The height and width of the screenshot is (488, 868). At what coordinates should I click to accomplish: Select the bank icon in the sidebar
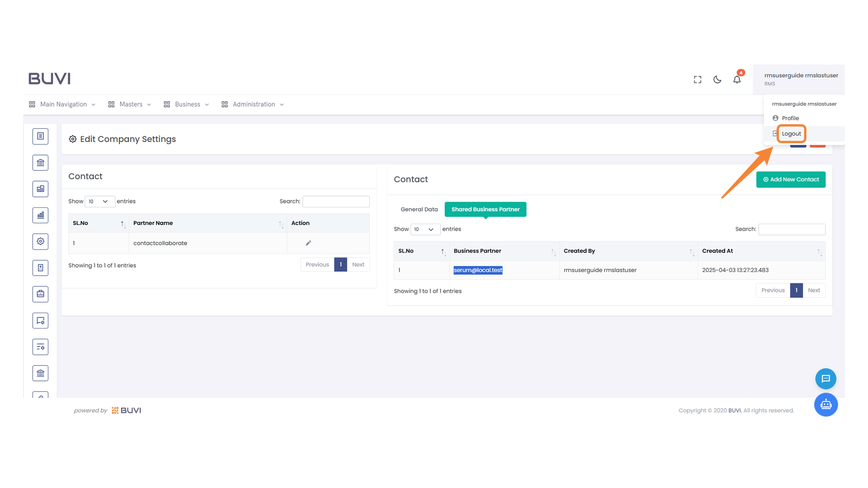tap(40, 162)
